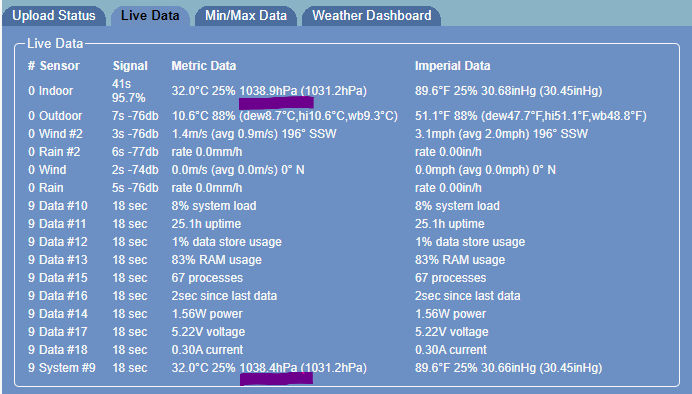
Task: Open the Weather Dashboard tab
Action: coord(372,16)
